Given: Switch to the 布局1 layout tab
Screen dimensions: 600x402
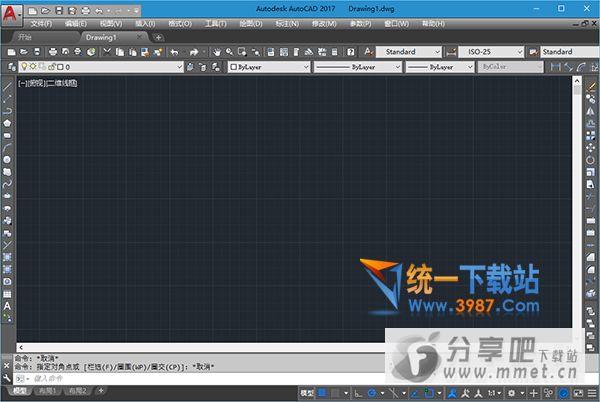Looking at the screenshot, I should [48, 391].
